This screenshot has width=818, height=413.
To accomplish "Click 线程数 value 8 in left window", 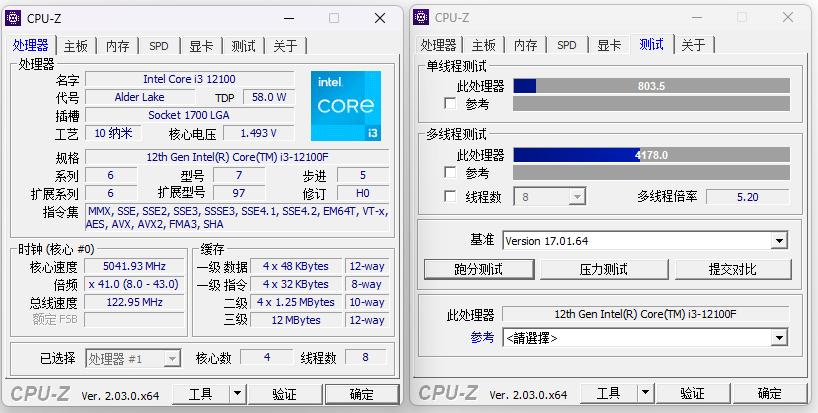I will 365,357.
